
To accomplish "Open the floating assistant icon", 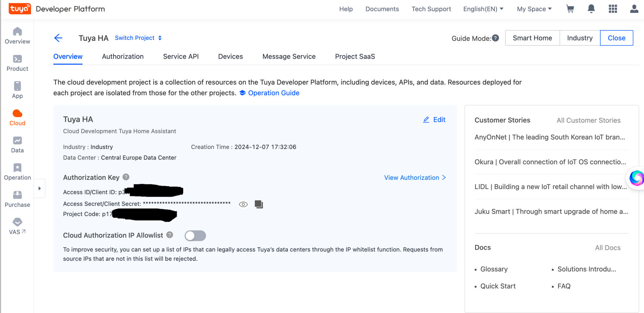I will 636,178.
